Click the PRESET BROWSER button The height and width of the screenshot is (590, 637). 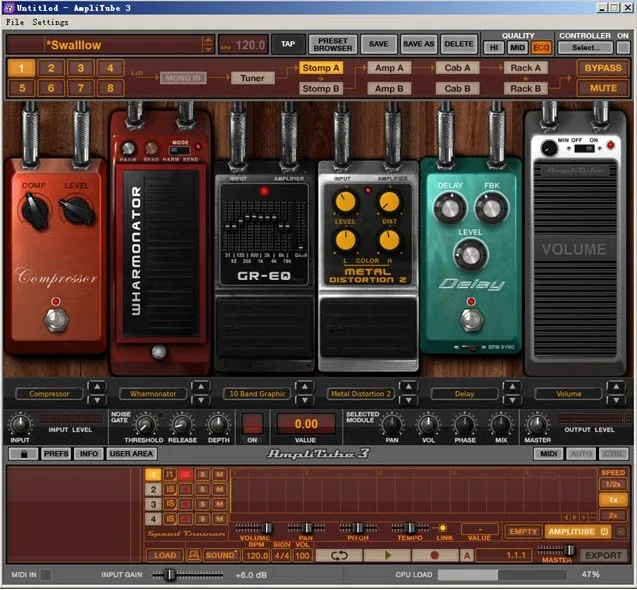point(333,44)
